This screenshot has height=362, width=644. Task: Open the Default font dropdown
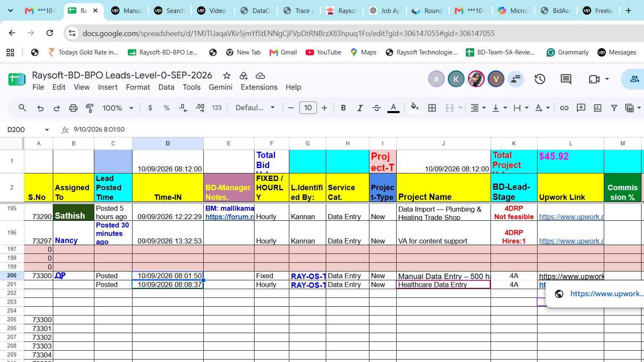tap(255, 108)
